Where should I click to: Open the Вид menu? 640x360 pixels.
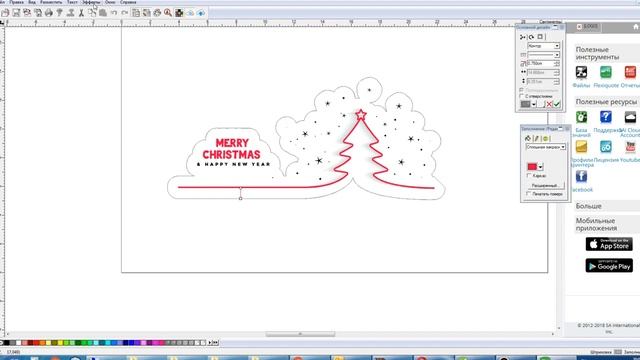[31, 2]
